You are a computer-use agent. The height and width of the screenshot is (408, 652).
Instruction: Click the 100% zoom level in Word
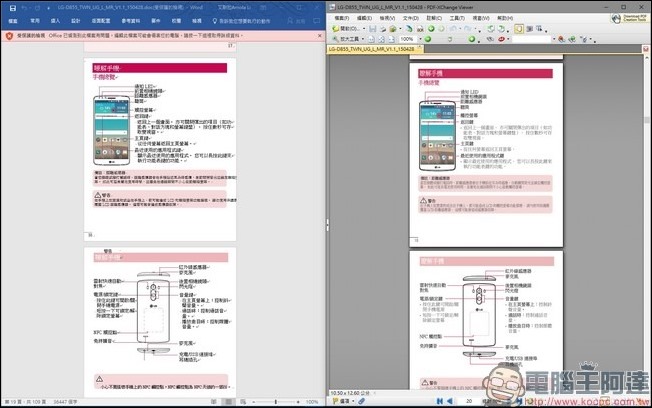(x=312, y=402)
